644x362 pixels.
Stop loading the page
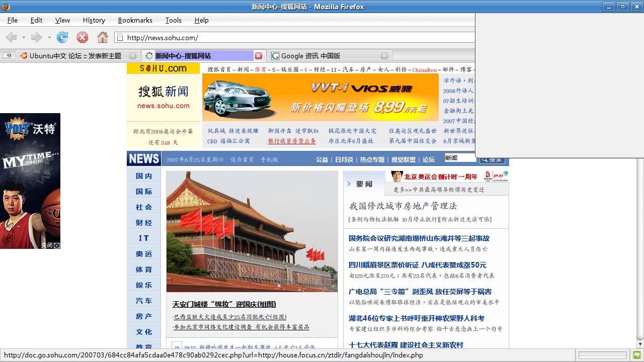click(83, 37)
